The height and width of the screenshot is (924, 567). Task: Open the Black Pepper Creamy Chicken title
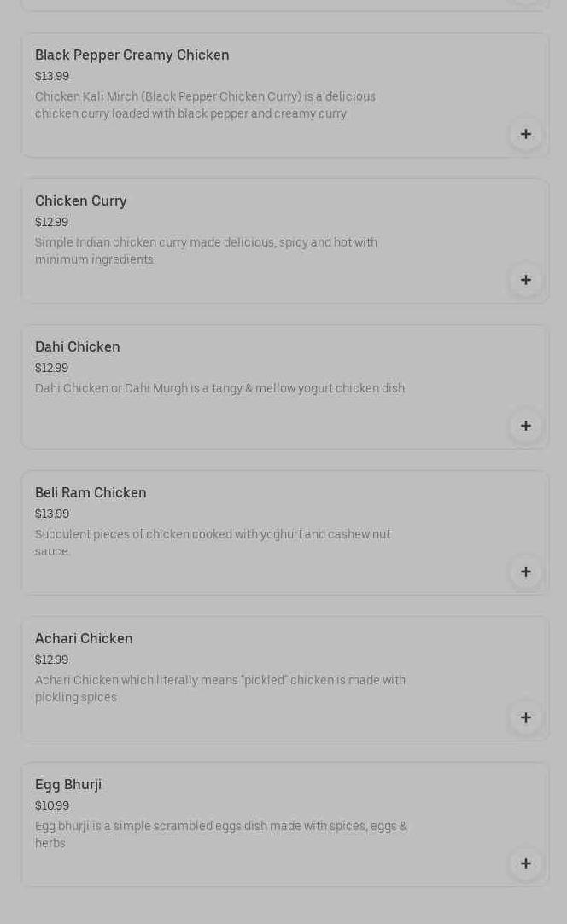tap(132, 55)
